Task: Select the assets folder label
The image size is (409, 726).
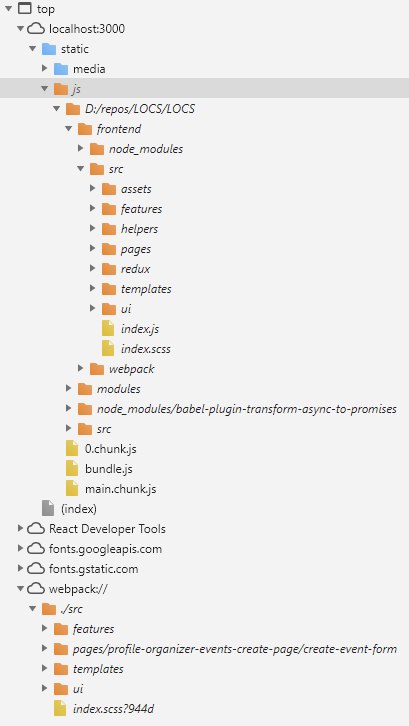Action: click(136, 188)
